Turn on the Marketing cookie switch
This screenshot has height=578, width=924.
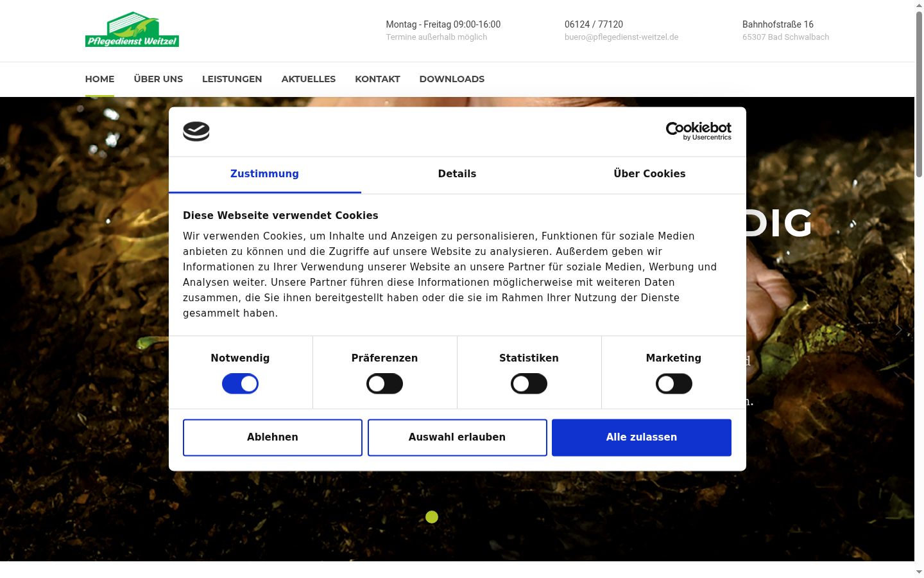674,384
